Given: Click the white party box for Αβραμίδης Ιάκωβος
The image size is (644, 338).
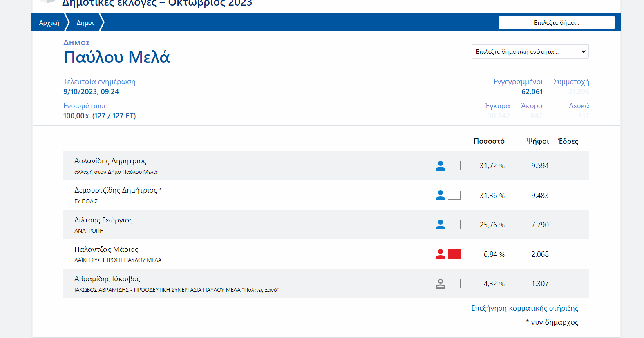Looking at the screenshot, I should tap(454, 284).
